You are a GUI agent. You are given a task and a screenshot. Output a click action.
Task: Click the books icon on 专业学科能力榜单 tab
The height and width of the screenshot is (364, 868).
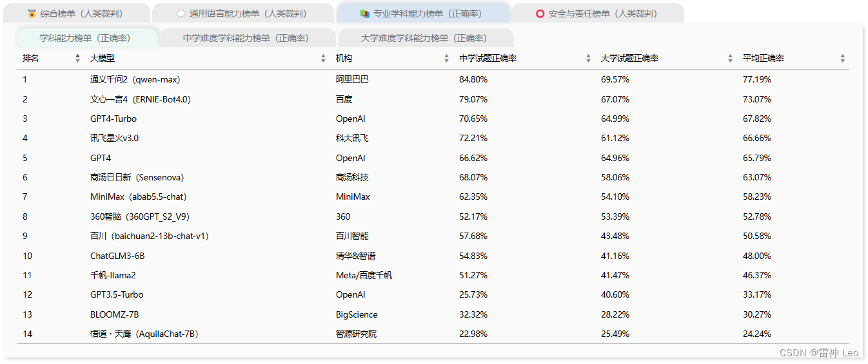[x=364, y=14]
